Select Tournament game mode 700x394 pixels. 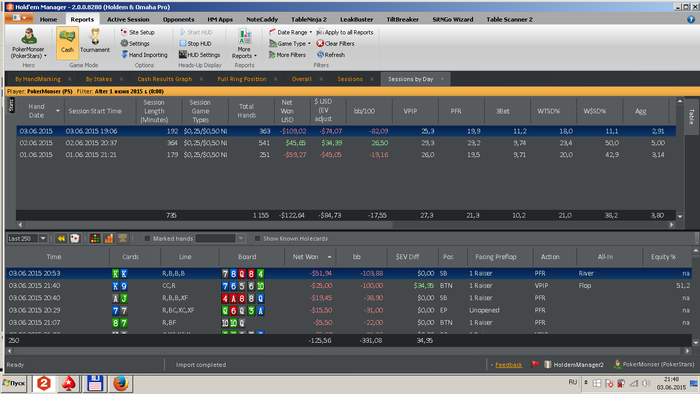pos(95,42)
